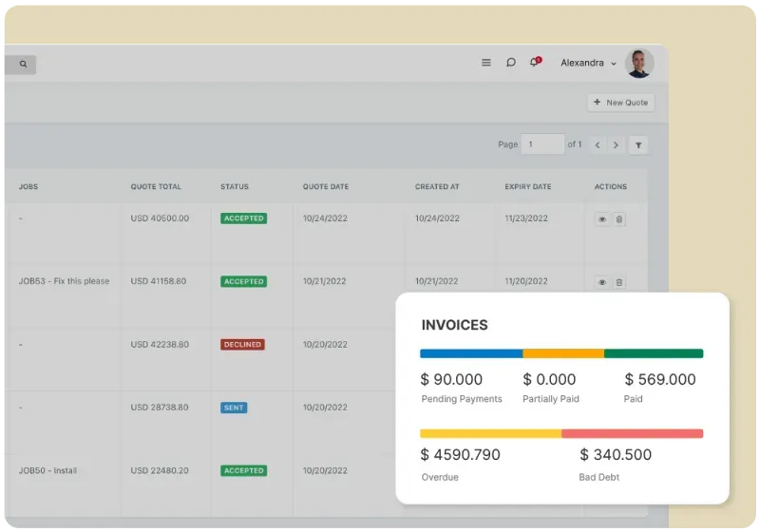Open the chat messages icon
Screen dimensions: 760x532
click(x=510, y=63)
